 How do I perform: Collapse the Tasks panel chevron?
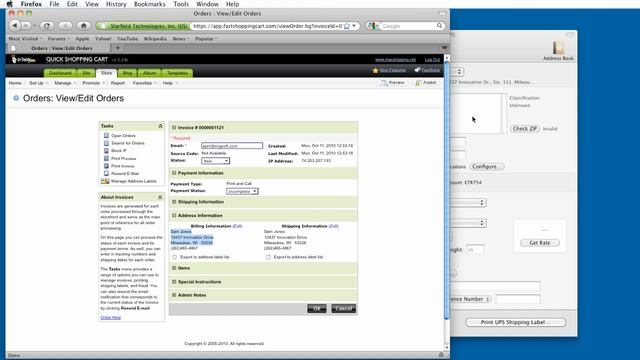tap(160, 126)
